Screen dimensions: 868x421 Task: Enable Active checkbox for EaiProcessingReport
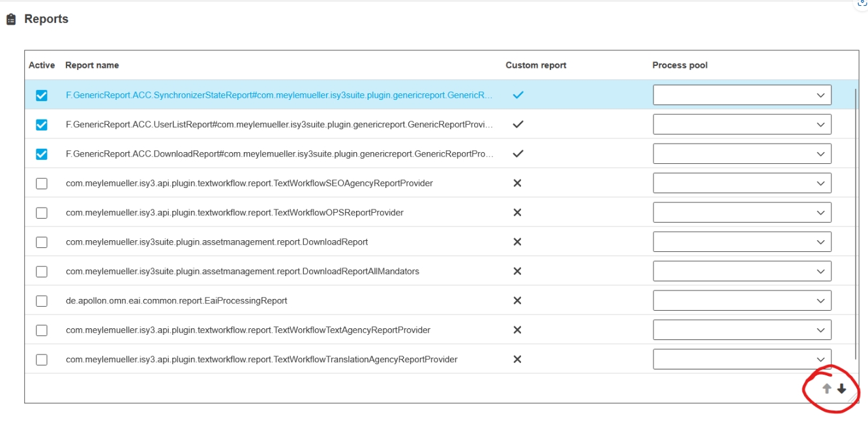pyautogui.click(x=42, y=301)
